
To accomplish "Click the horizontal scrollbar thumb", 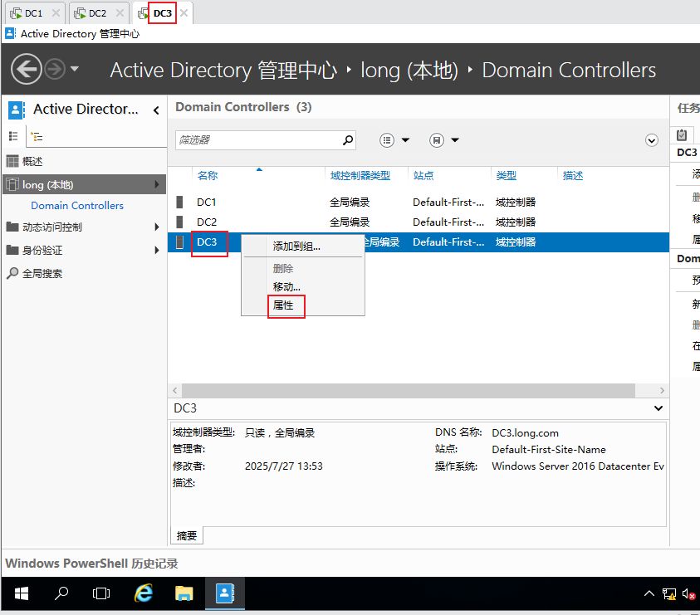I will (x=409, y=391).
